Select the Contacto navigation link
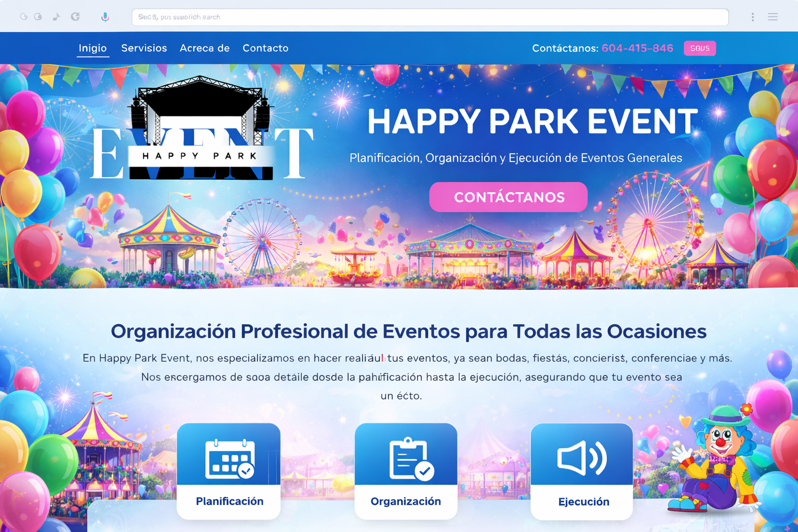The width and height of the screenshot is (798, 532). coord(265,48)
